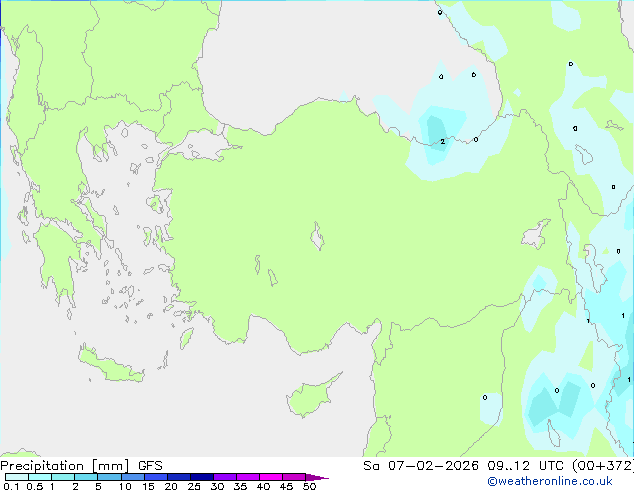This screenshot has width=634, height=490.
Task: Click the '(00+372)' forecast offset text
Action: (603, 466)
